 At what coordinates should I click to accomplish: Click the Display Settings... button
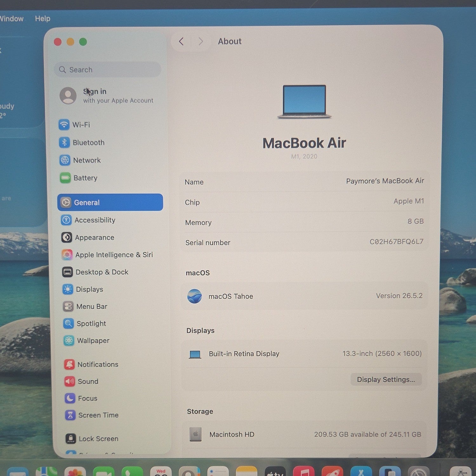click(386, 380)
